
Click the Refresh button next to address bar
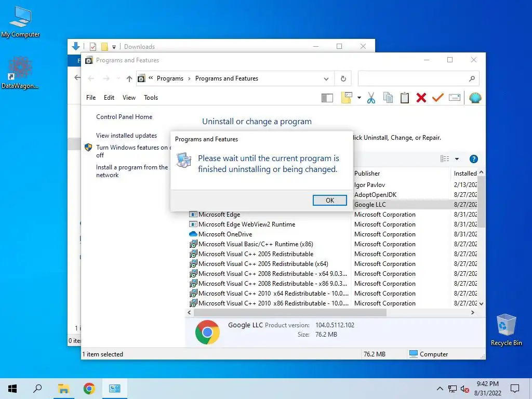tap(343, 79)
